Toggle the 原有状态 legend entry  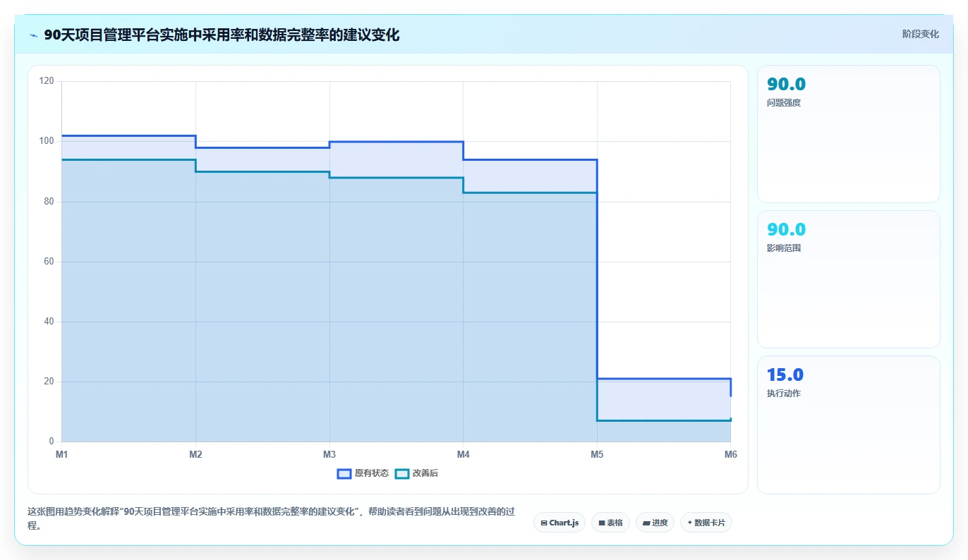(363, 473)
